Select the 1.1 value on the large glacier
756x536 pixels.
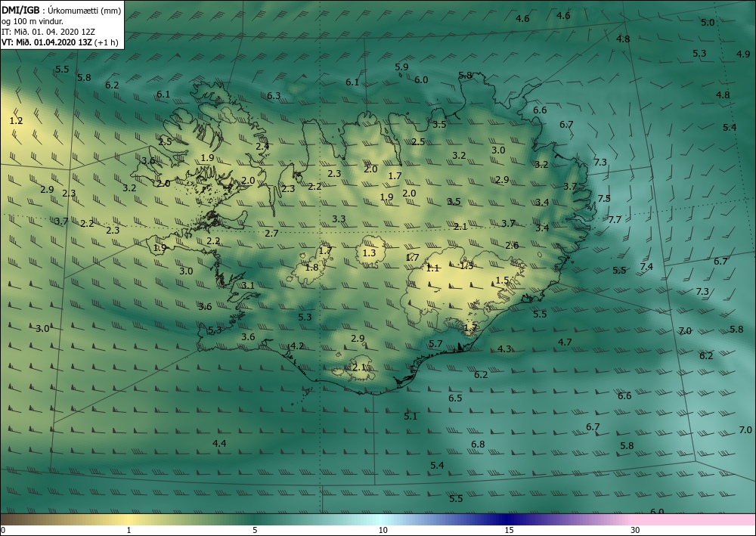point(432,268)
